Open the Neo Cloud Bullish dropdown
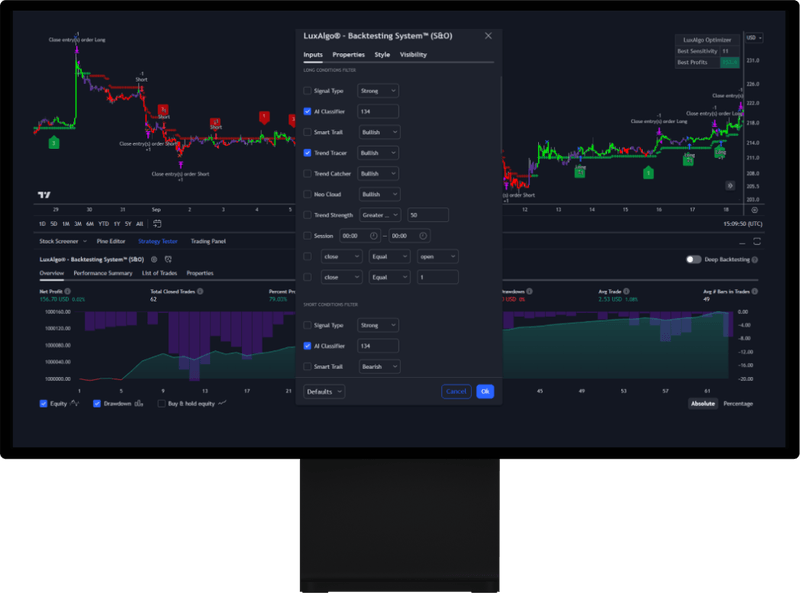Screen dimensions: 800x593 pyautogui.click(x=380, y=194)
